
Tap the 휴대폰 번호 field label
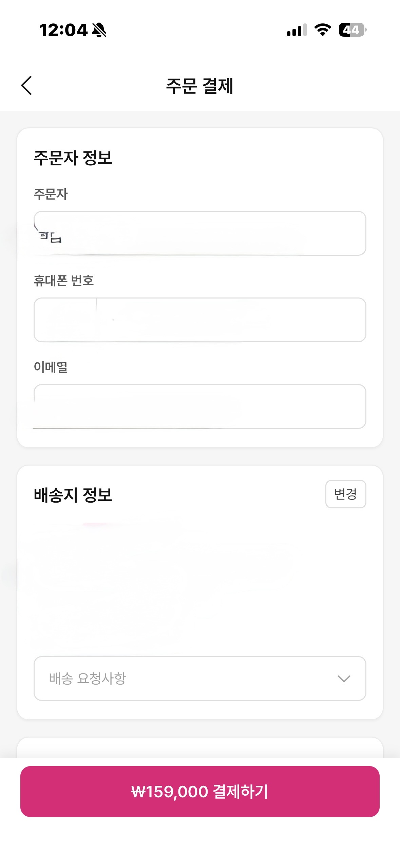tap(64, 281)
